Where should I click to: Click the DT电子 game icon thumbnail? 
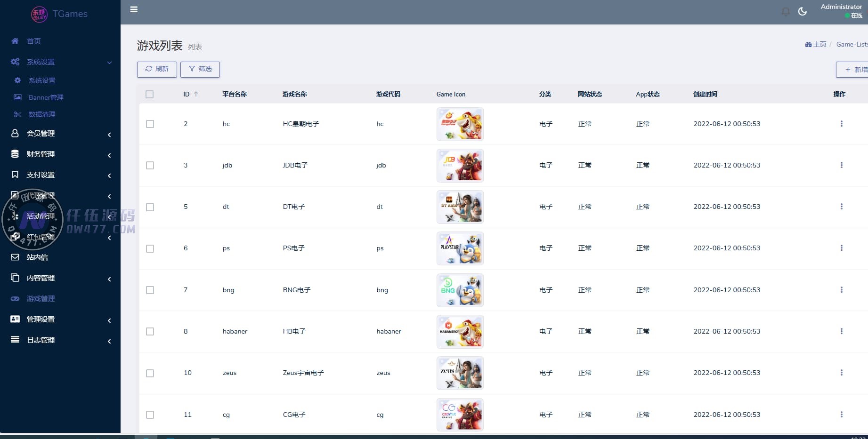460,207
